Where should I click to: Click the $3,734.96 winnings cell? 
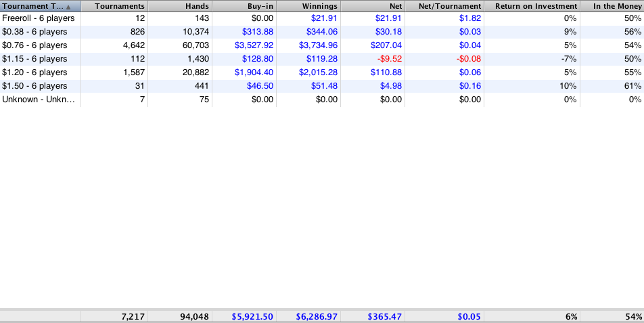click(318, 45)
